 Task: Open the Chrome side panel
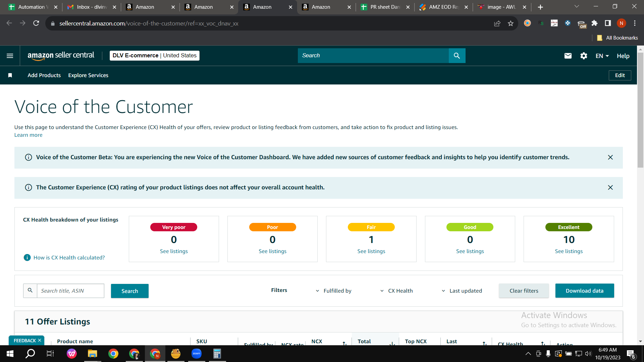coord(608,23)
